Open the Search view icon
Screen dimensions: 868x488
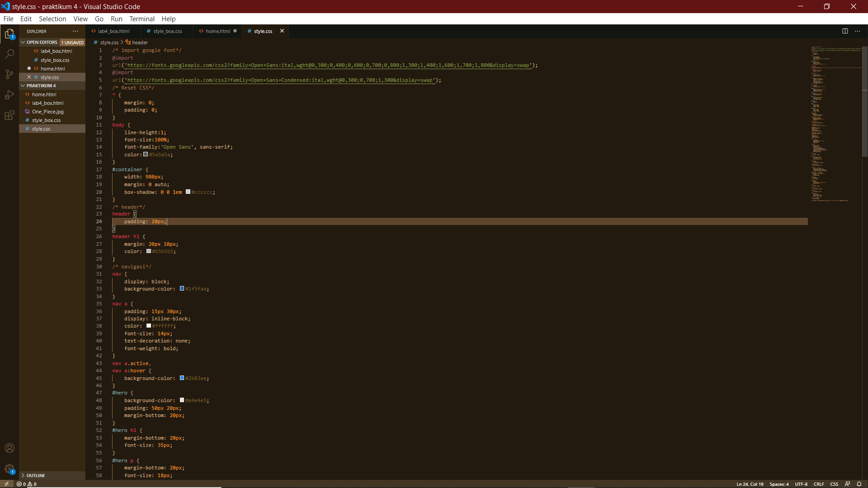click(9, 54)
